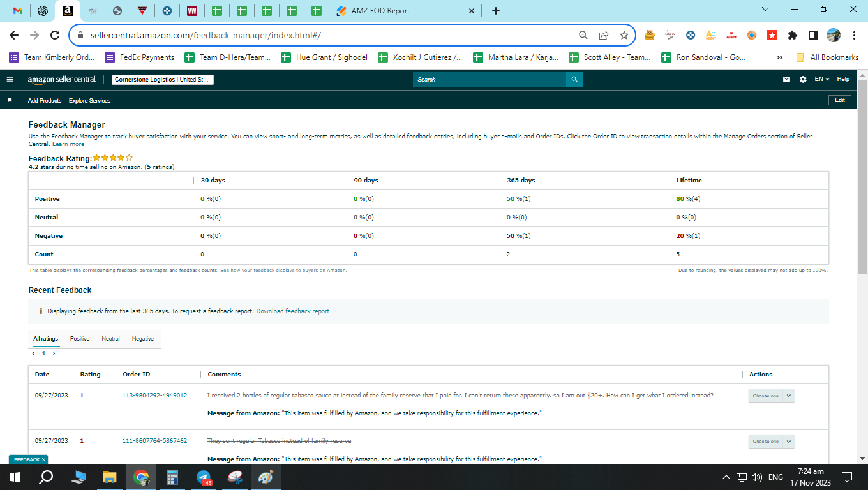Bookmark this page with the star icon
This screenshot has width=868, height=490.
(x=624, y=35)
